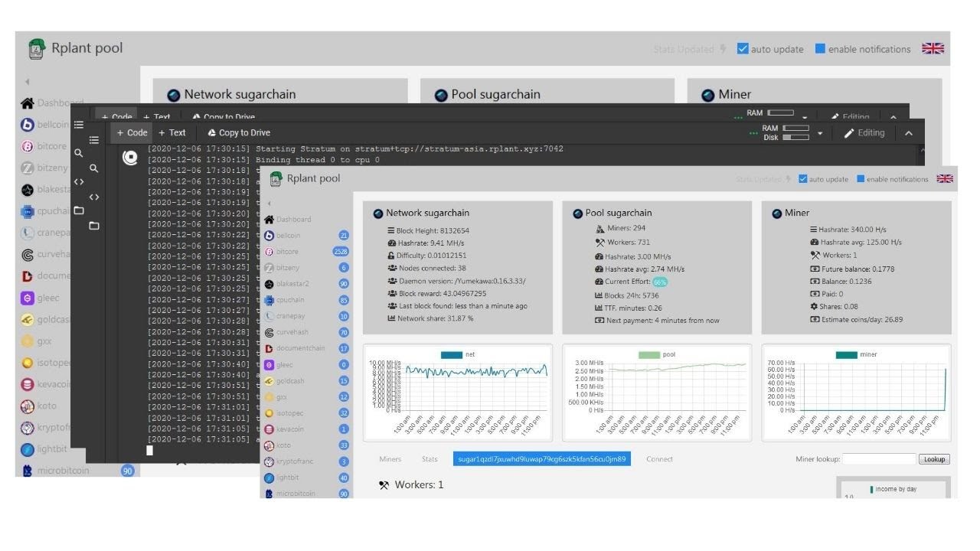The height and width of the screenshot is (551, 980).
Task: Toggle enable notifications in front Rplant window
Action: tap(861, 179)
